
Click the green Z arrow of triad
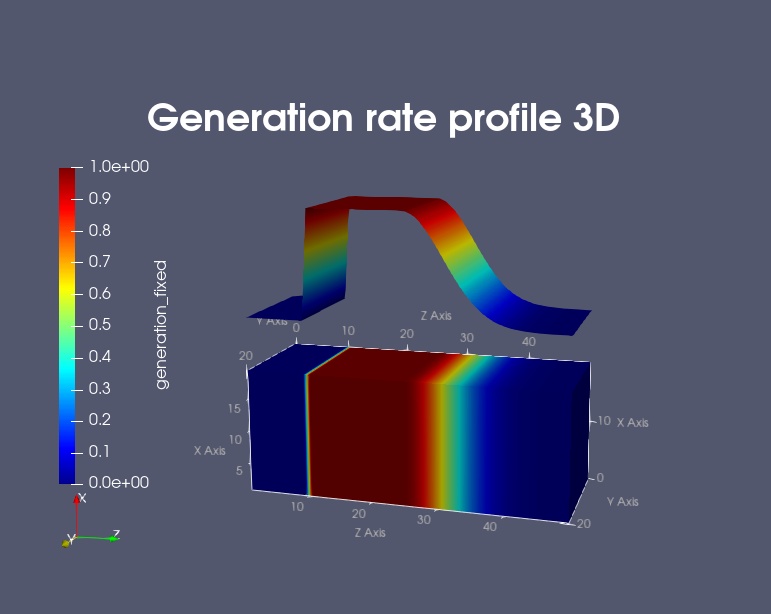[97, 538]
